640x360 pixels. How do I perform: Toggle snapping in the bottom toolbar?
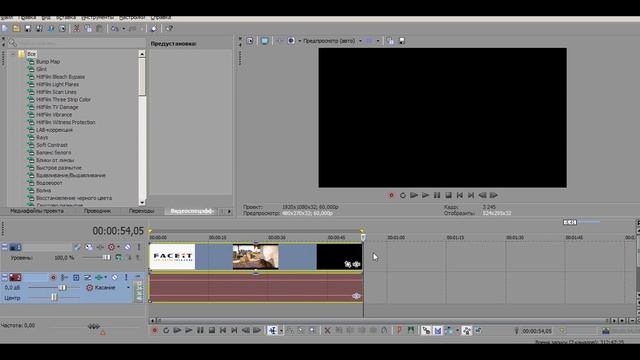click(x=426, y=331)
